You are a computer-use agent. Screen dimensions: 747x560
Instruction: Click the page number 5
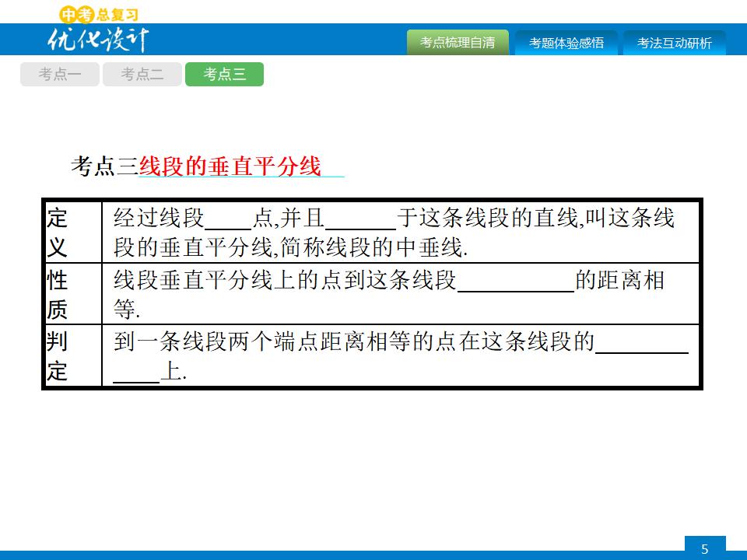[705, 548]
